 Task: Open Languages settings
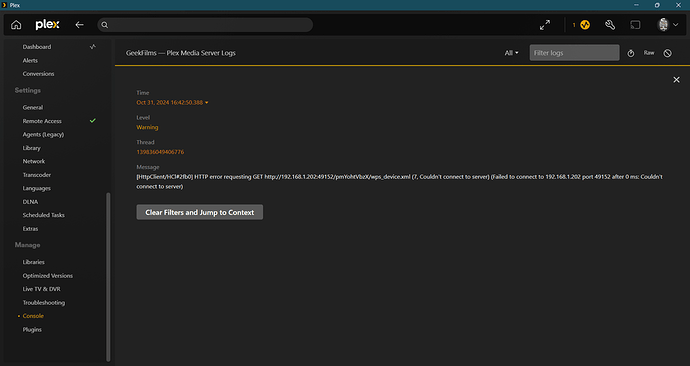pos(37,188)
